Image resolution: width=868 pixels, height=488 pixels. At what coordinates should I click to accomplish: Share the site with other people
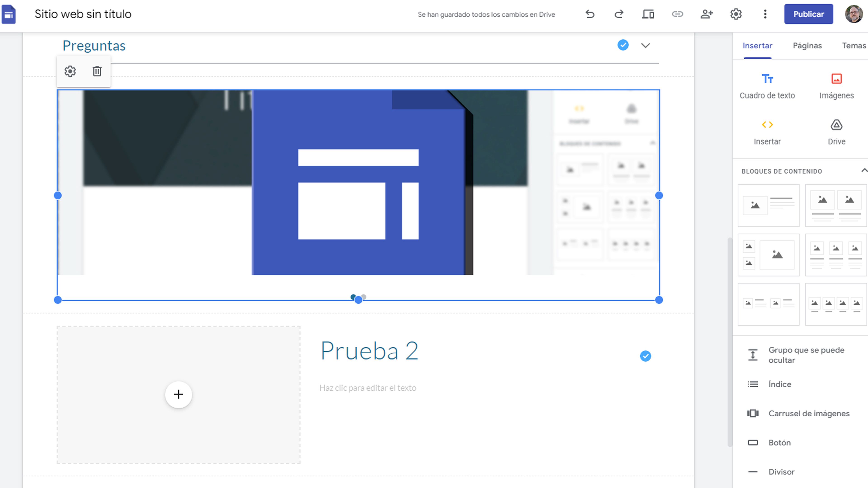[x=707, y=14]
